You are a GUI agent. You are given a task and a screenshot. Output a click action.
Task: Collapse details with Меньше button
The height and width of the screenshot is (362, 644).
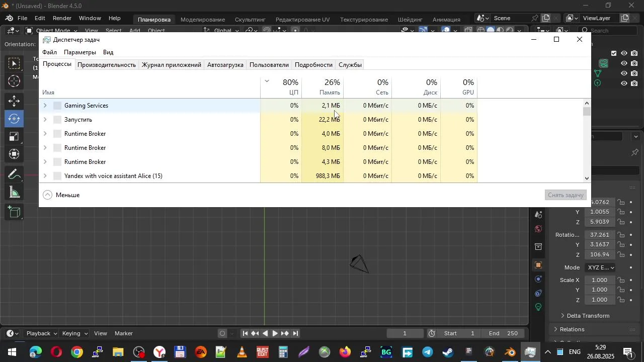coord(61,195)
